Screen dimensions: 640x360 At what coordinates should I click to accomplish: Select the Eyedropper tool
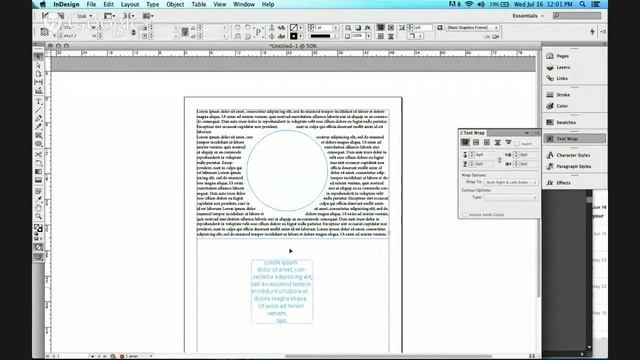coord(38,199)
